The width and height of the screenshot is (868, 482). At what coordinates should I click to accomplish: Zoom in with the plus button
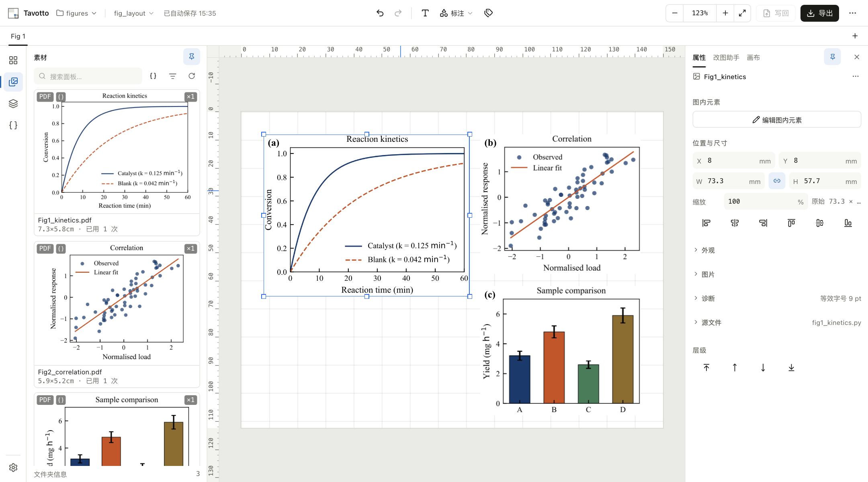click(725, 13)
